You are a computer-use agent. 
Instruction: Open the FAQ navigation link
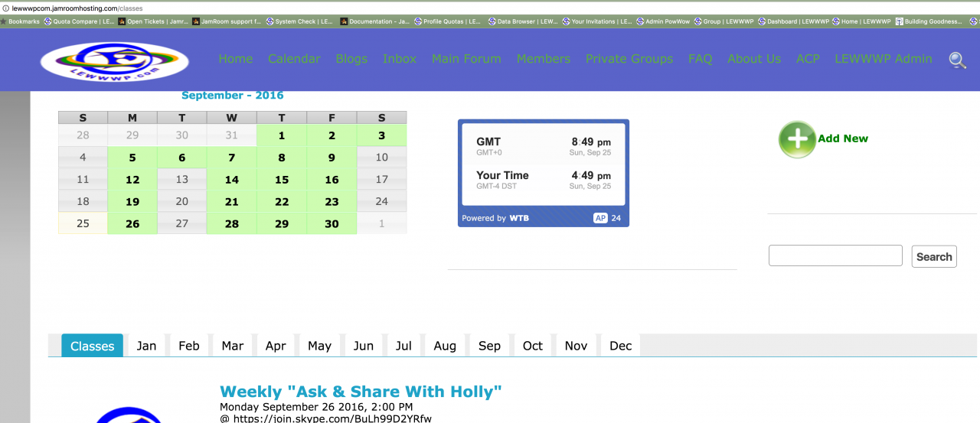pyautogui.click(x=700, y=58)
